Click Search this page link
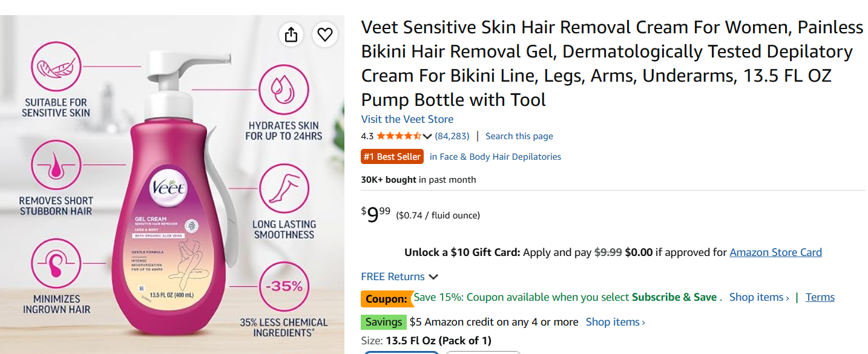Viewport: 868px width, 354px height. tap(519, 136)
